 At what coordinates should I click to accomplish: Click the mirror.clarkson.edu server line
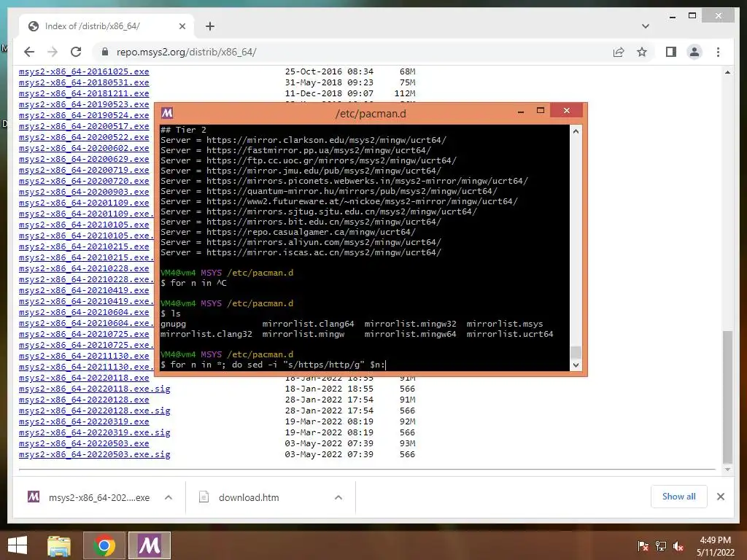(303, 140)
